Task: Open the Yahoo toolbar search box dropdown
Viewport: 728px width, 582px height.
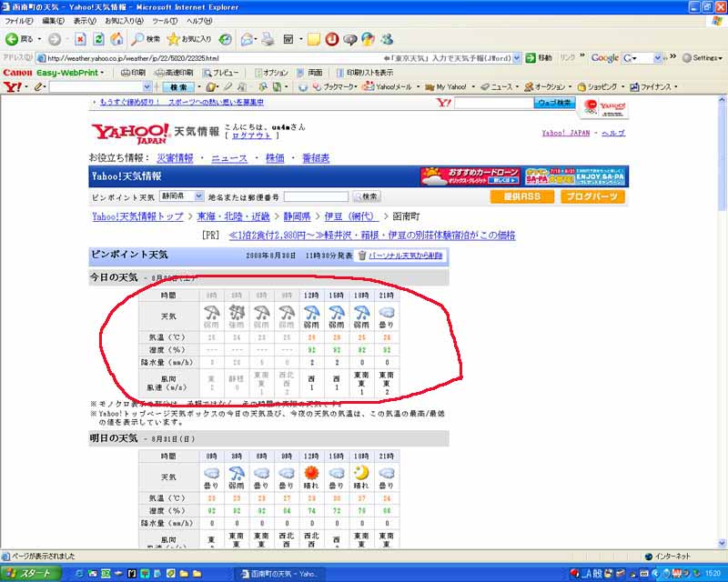Action: pyautogui.click(x=147, y=86)
